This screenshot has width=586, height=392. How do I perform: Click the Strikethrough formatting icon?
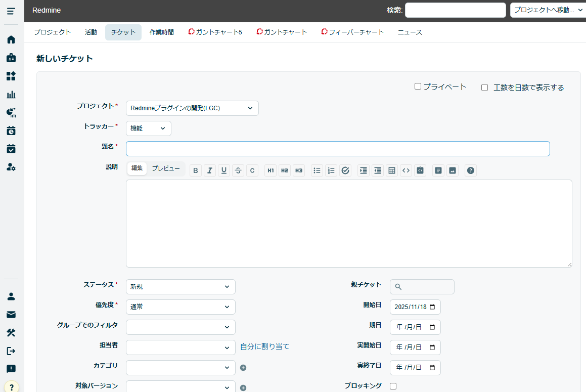(238, 170)
